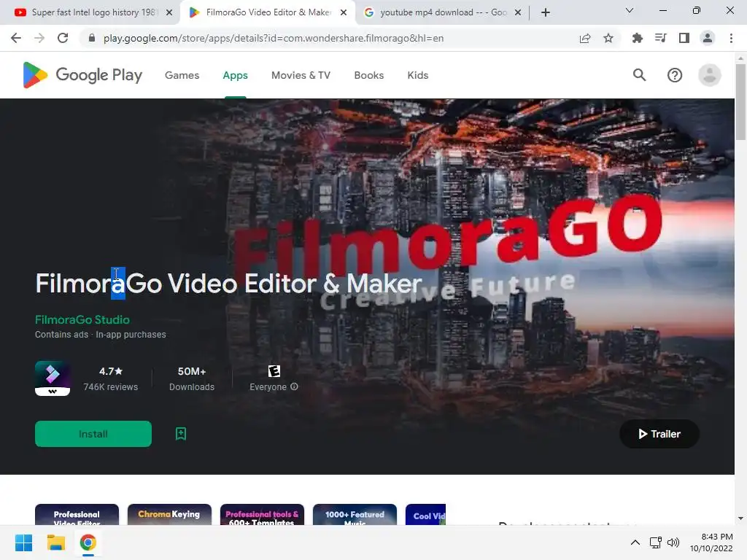Install the FilmoraGo app
This screenshot has width=747, height=560.
(x=93, y=434)
